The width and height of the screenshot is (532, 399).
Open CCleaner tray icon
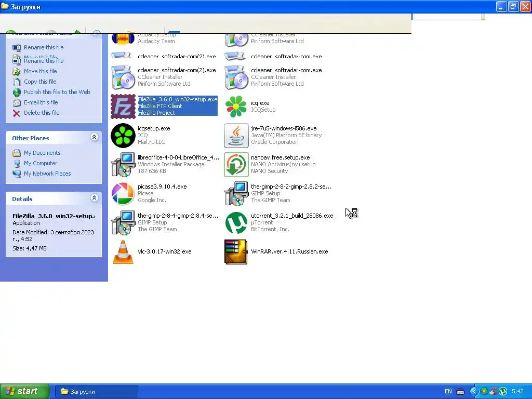point(494,391)
